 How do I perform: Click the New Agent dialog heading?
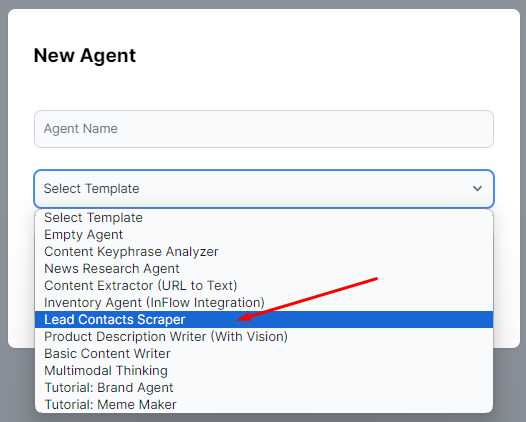(x=85, y=56)
